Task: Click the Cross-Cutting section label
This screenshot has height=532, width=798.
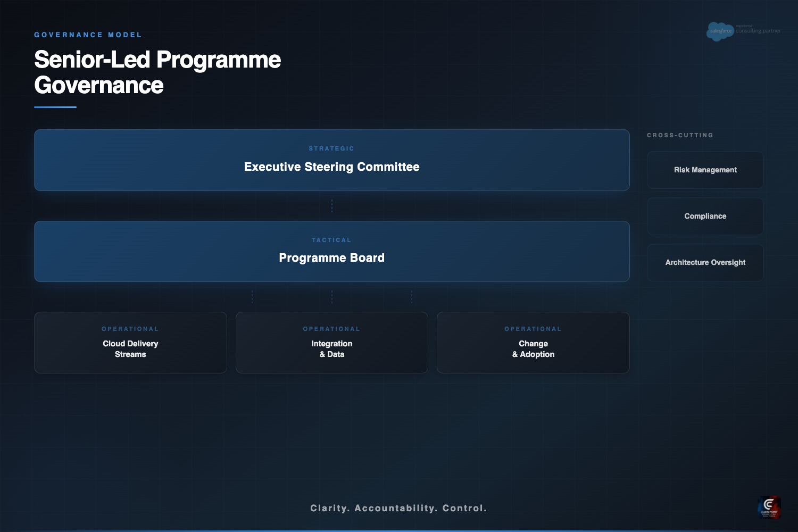Action: tap(680, 136)
